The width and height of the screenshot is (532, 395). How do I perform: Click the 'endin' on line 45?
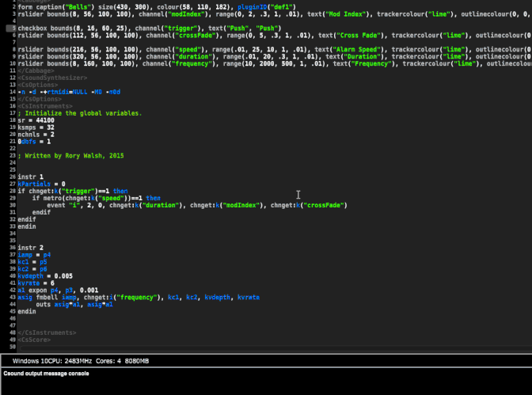click(27, 312)
